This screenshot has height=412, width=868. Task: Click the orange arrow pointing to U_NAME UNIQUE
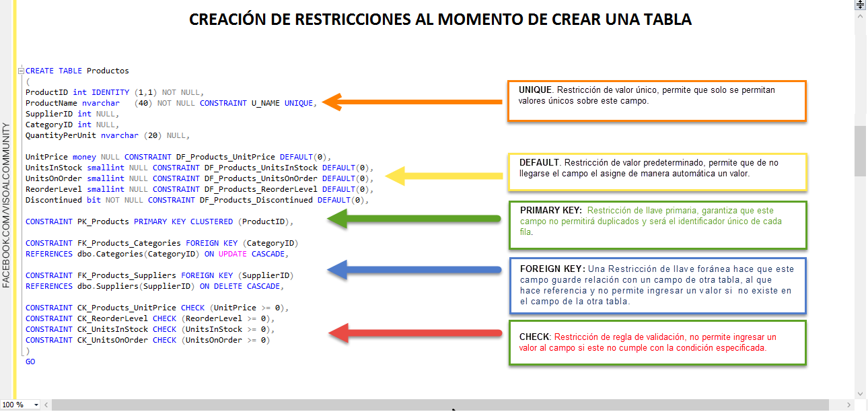pos(412,102)
